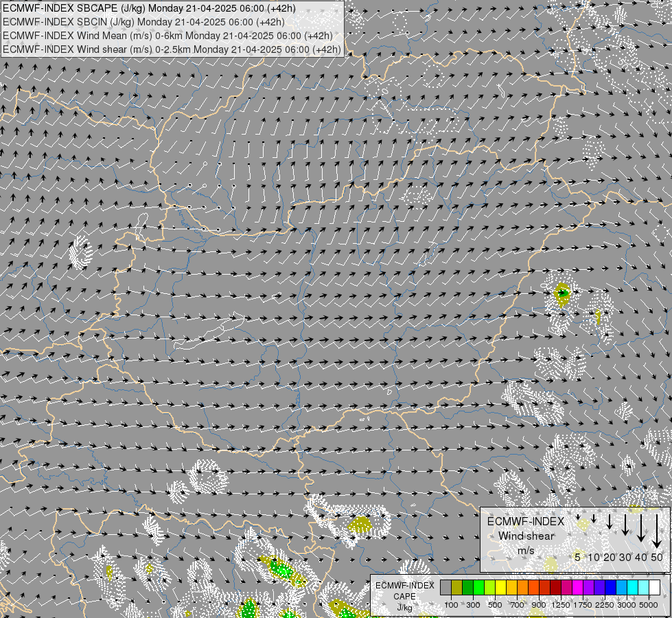Click the '10' label in wind shear legend
The image size is (672, 618).
coord(594,557)
